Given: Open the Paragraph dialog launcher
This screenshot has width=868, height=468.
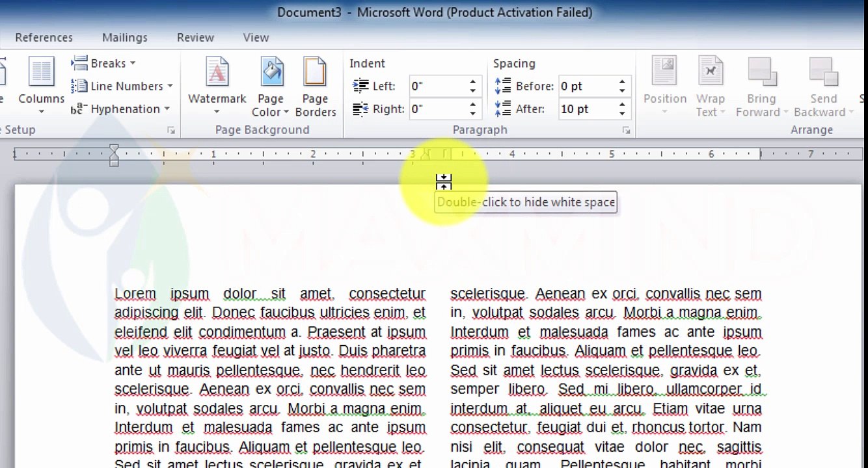Looking at the screenshot, I should [626, 131].
